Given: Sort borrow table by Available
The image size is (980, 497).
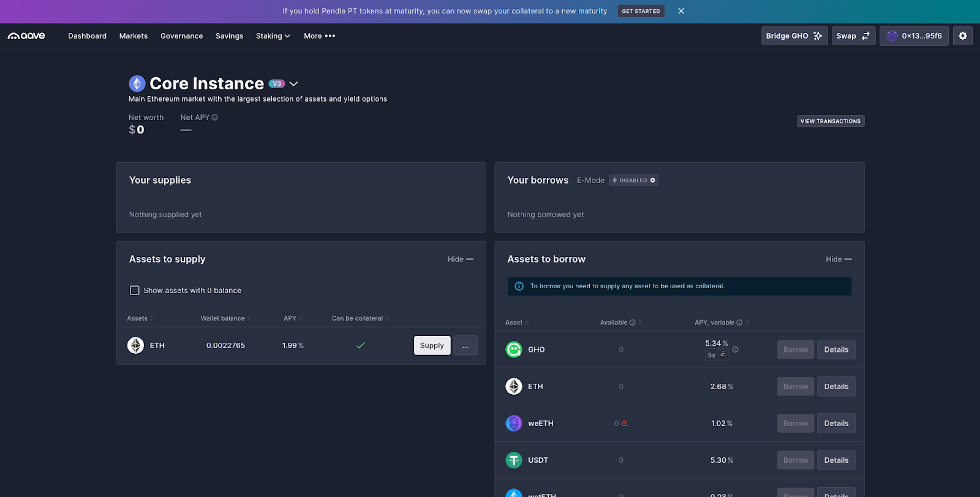Looking at the screenshot, I should 621,323.
